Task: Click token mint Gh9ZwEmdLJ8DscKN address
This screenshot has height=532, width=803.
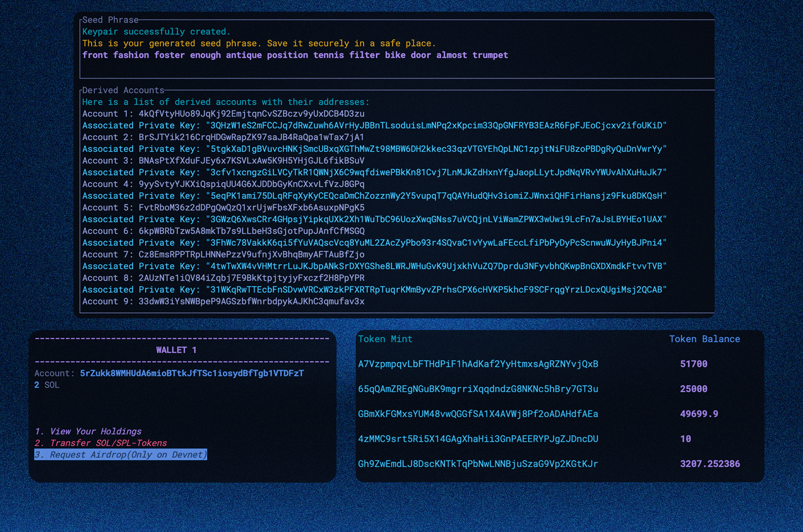Action: click(478, 464)
